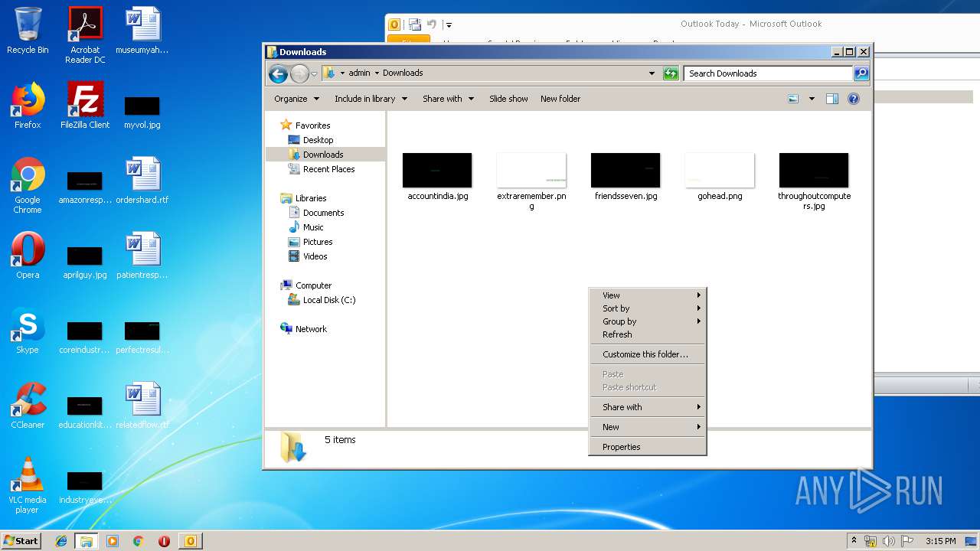Open the Recycle Bin desktop icon

[x=28, y=31]
